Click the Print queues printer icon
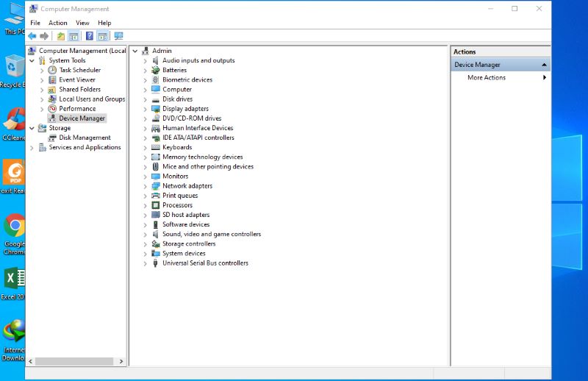This screenshot has width=588, height=381. (x=156, y=196)
